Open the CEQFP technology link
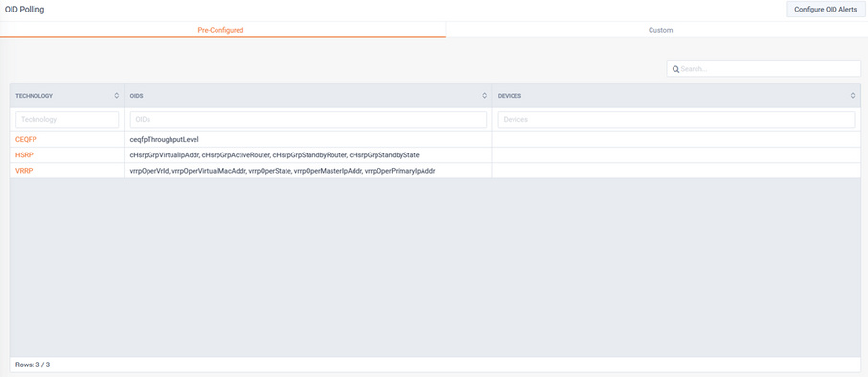The width and height of the screenshot is (868, 377). click(x=26, y=140)
